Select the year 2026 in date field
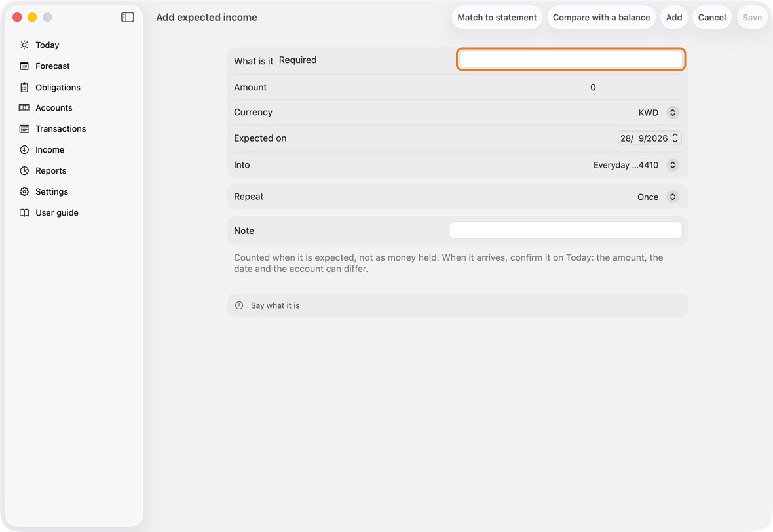Viewport: 773px width, 532px height. coord(658,138)
